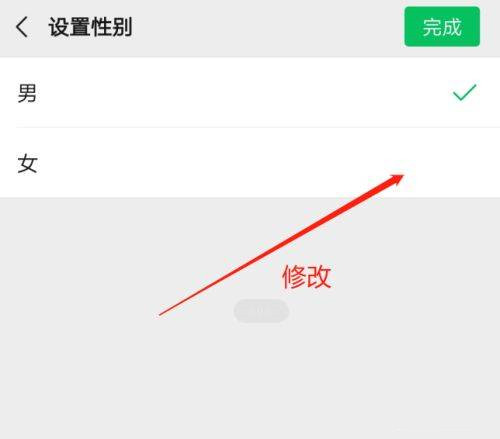Viewport: 500px width, 439px height.
Task: Click the red 修改 annotation text
Action: point(307,276)
